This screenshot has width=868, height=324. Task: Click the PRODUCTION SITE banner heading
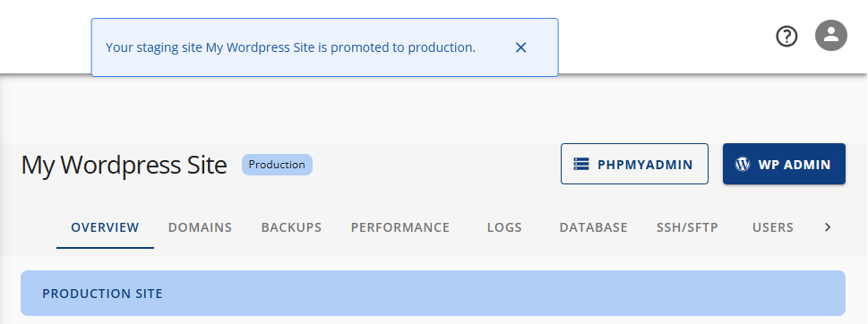click(x=102, y=294)
